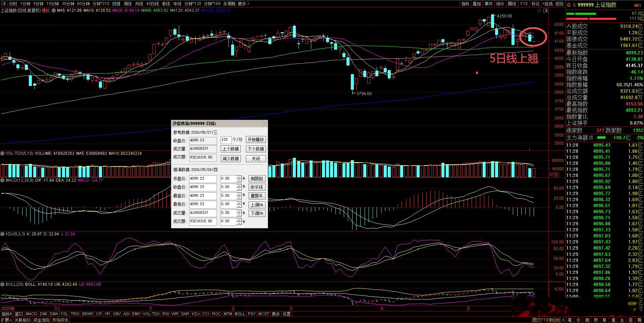The image size is (644, 323).
Task: Click the red G icon beside 999999
Action: pos(569,5)
